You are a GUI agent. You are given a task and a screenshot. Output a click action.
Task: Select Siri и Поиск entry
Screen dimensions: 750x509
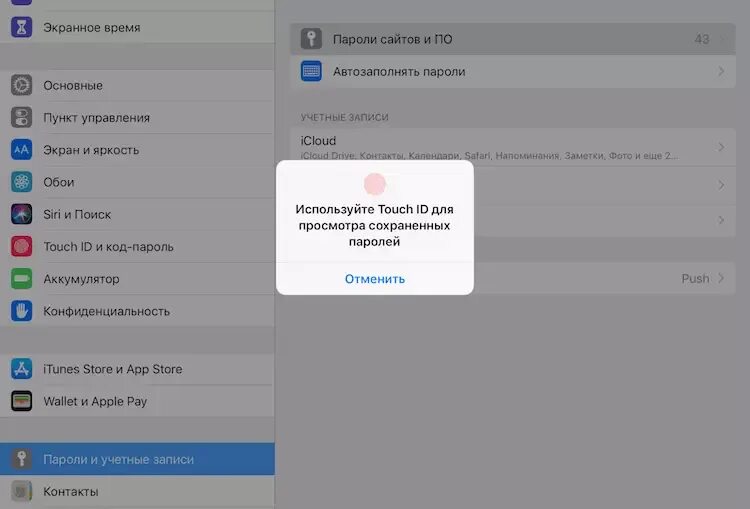(x=137, y=214)
